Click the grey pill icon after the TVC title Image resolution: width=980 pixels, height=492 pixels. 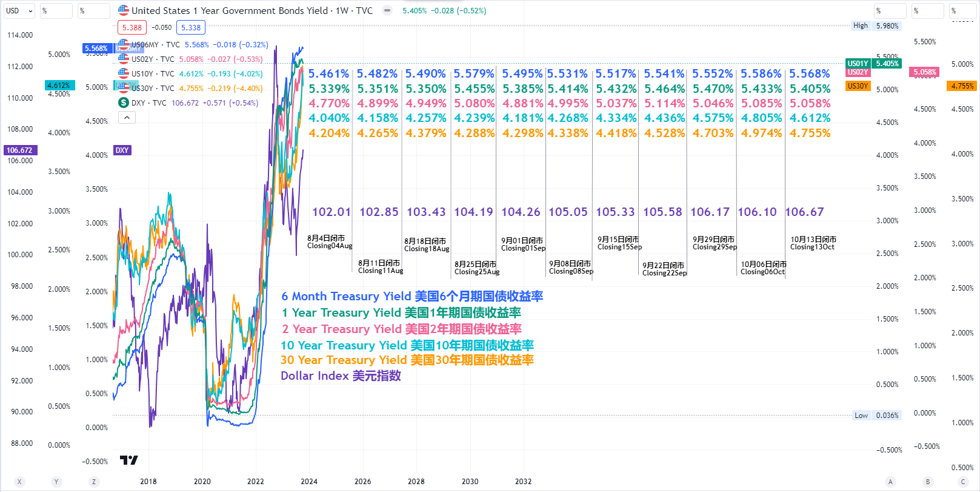[x=387, y=10]
